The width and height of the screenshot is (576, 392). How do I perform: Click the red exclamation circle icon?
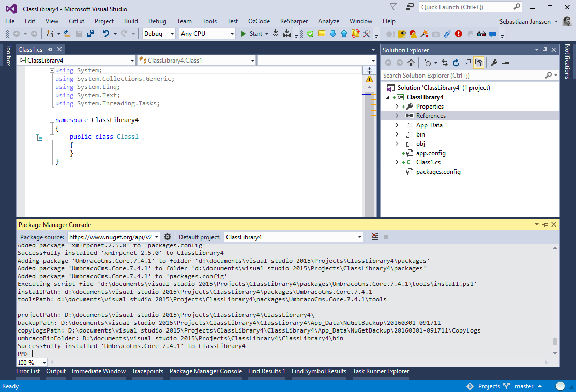tap(459, 34)
